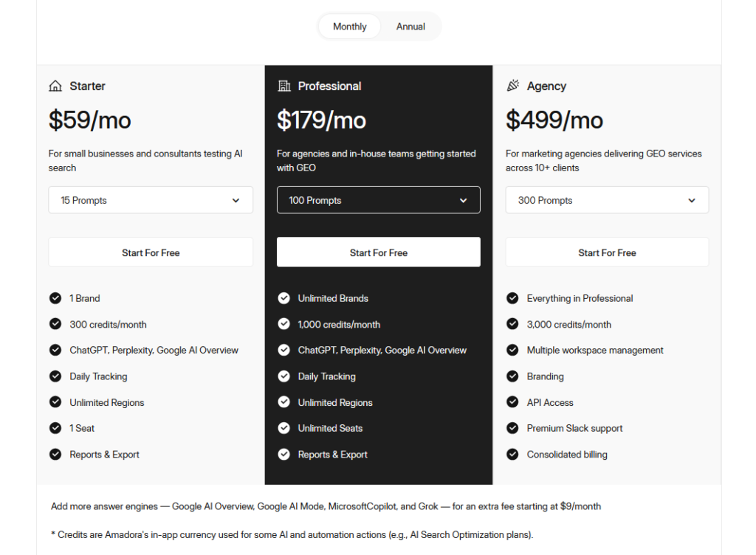Click the checkmark icon beside 1 Brand

coord(55,298)
